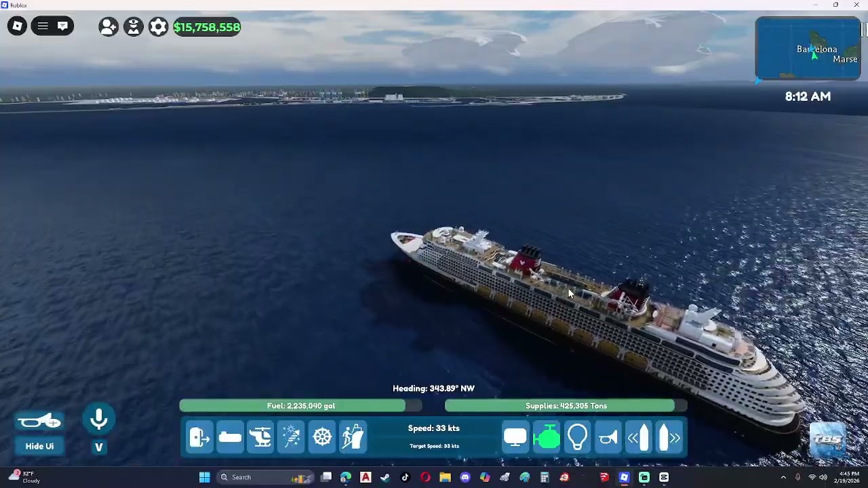The image size is (868, 488).
Task: Open the weather widget showing 32°F
Action: click(x=24, y=477)
